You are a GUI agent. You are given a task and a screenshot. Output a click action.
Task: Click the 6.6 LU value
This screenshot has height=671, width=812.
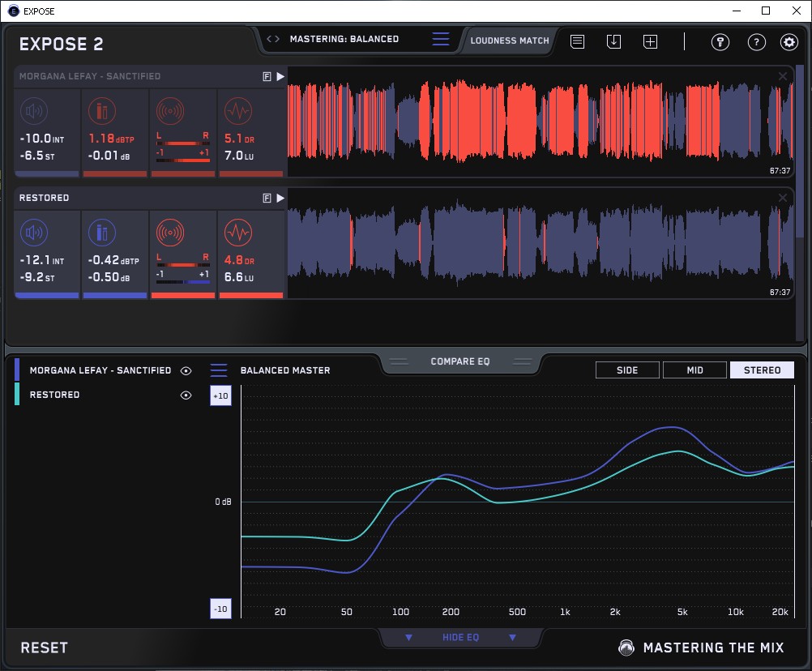(239, 277)
